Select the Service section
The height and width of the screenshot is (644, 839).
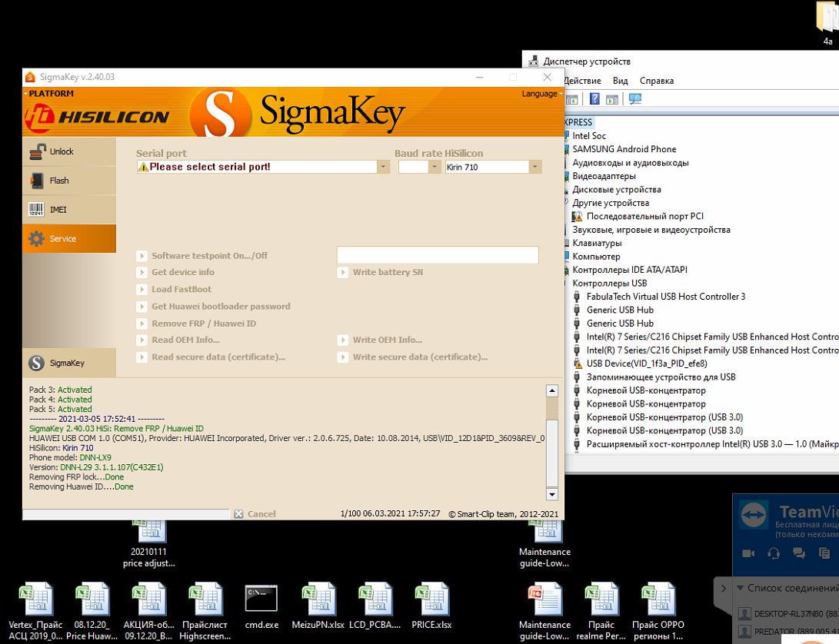(x=69, y=238)
